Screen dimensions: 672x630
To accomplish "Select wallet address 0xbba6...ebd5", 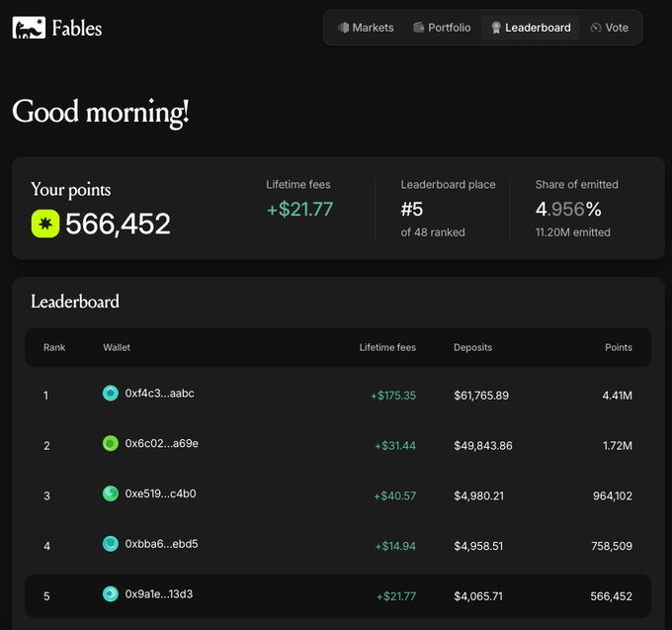I will tap(161, 544).
